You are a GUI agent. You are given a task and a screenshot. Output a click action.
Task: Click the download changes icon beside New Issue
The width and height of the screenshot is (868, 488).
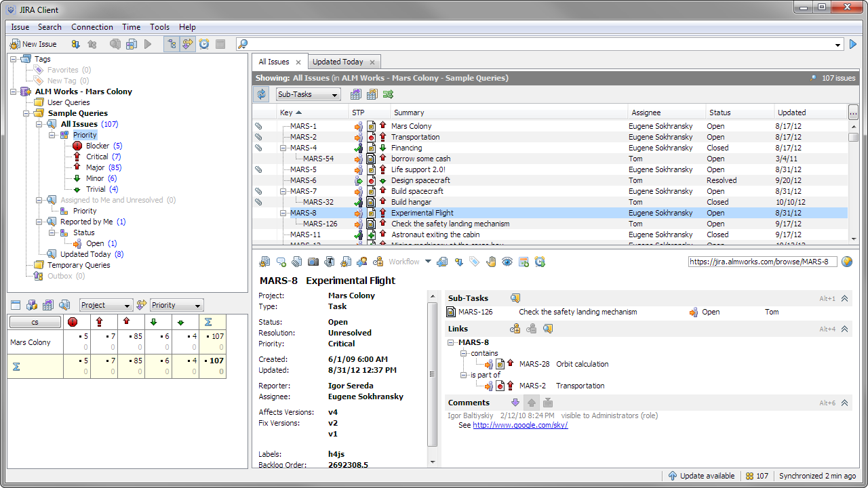[76, 44]
